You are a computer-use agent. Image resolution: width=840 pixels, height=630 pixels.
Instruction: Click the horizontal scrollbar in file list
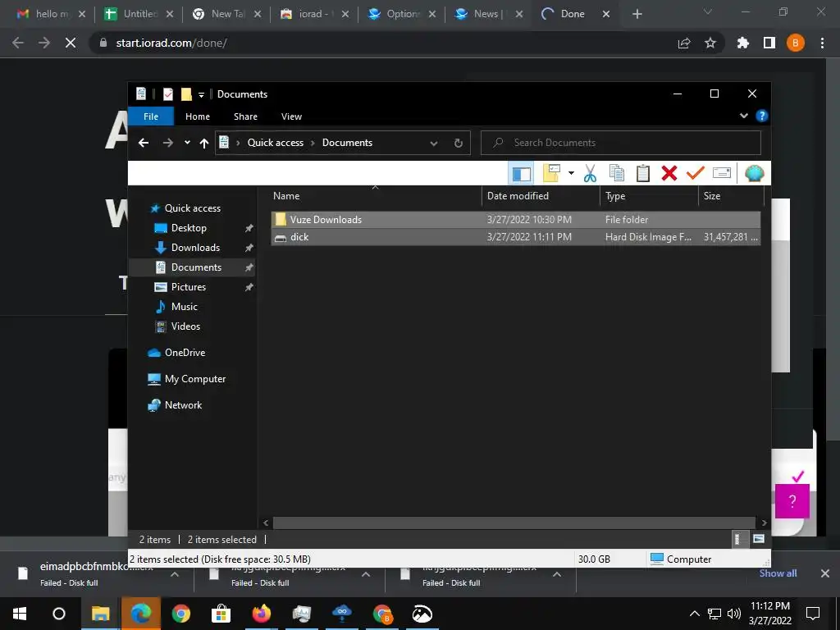click(514, 523)
